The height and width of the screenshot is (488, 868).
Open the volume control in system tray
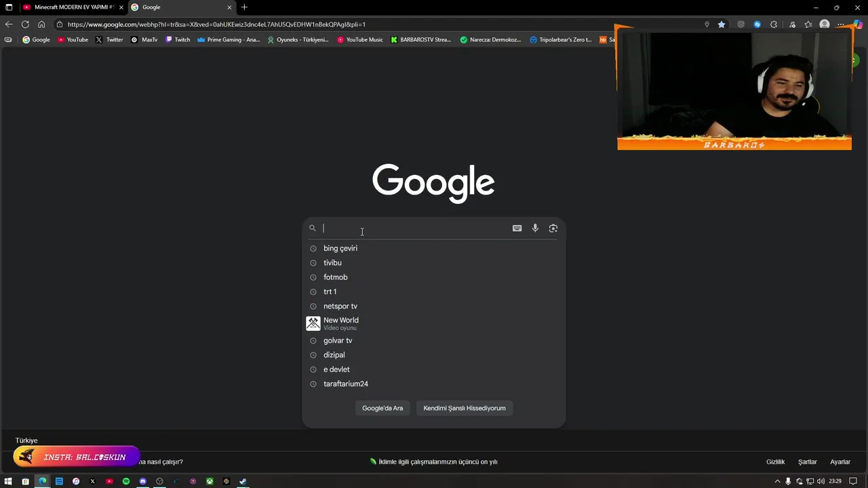[821, 481]
